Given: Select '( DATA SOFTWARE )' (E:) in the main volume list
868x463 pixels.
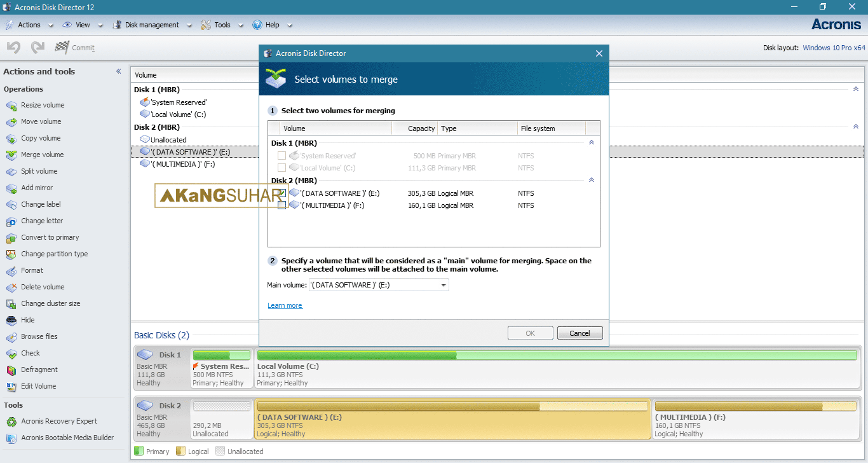Looking at the screenshot, I should [497, 152].
